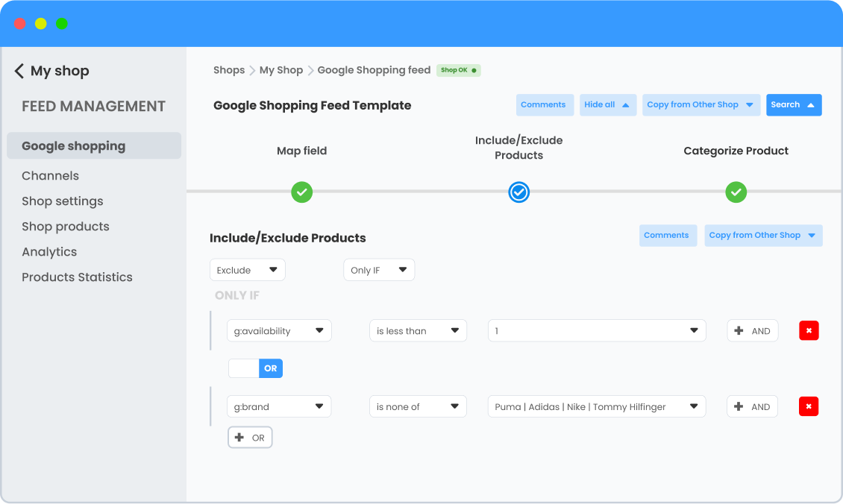Click the Categorize Product green checkmark step
Viewport: 843px width, 504px height.
[x=736, y=192]
